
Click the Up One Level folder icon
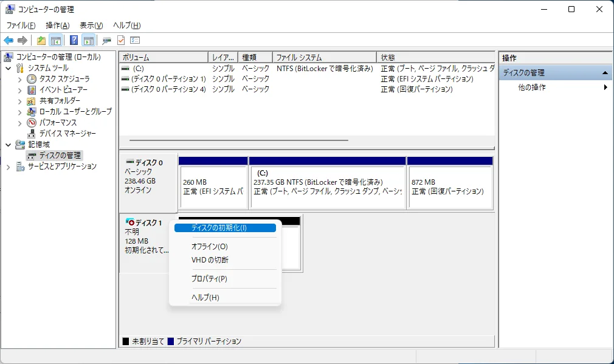pyautogui.click(x=41, y=41)
